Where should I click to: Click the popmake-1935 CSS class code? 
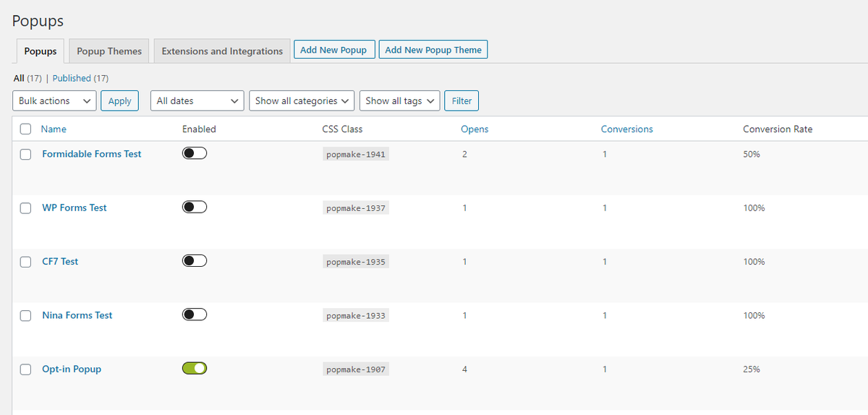[x=356, y=262]
